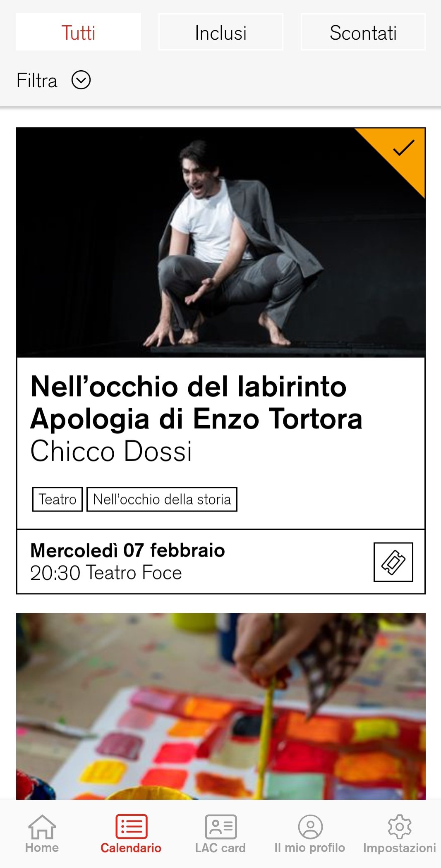
Task: Open the crouching actor event photo
Action: tap(221, 243)
